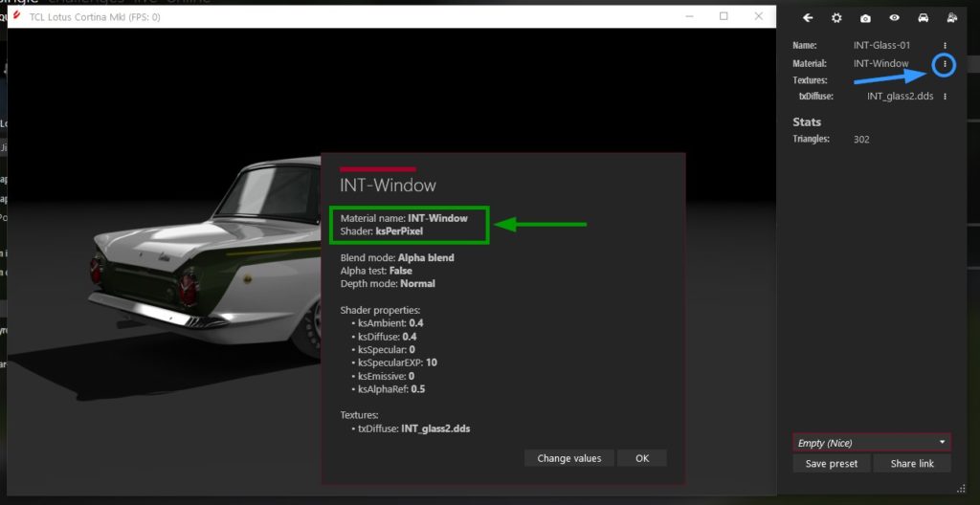Viewport: 980px width, 505px height.
Task: Open options menu next to Material INT-Window
Action: (x=945, y=64)
